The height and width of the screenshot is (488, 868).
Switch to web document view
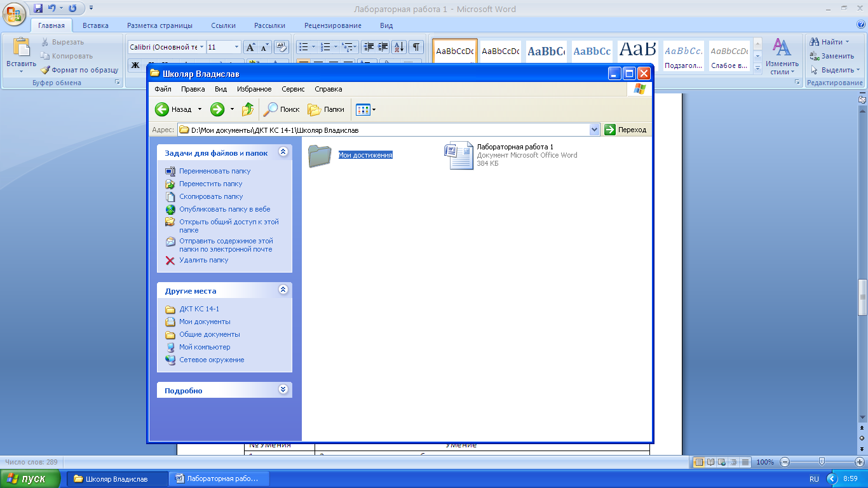tap(722, 462)
